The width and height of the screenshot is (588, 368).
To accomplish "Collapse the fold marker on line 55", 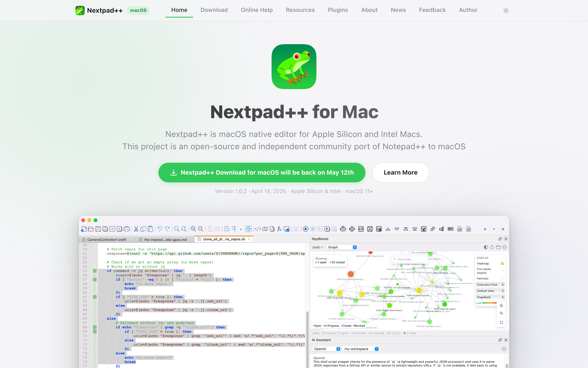I will (95, 271).
